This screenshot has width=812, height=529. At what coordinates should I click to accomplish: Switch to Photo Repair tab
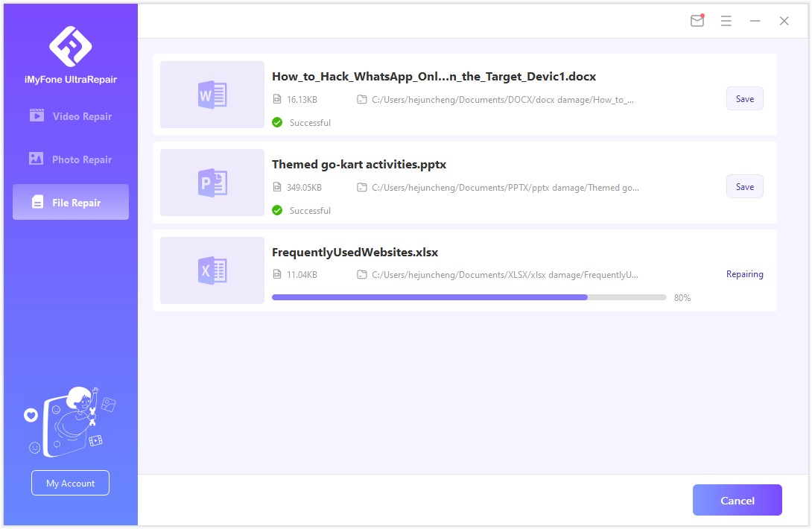71,159
